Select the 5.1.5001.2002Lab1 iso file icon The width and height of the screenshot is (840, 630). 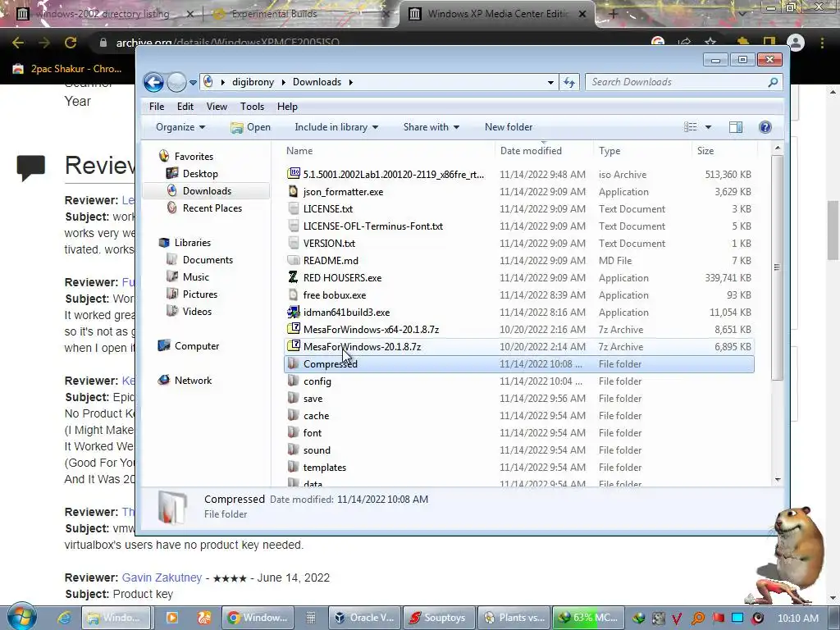click(294, 174)
